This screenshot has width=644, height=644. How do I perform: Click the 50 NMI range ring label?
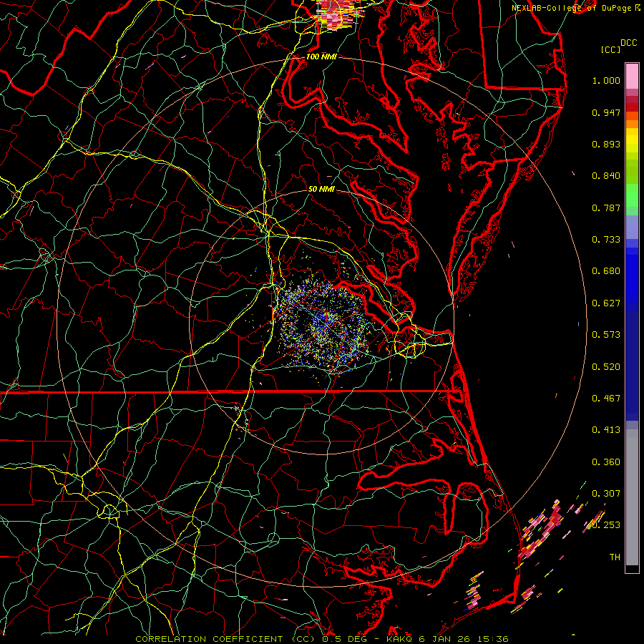(x=321, y=190)
